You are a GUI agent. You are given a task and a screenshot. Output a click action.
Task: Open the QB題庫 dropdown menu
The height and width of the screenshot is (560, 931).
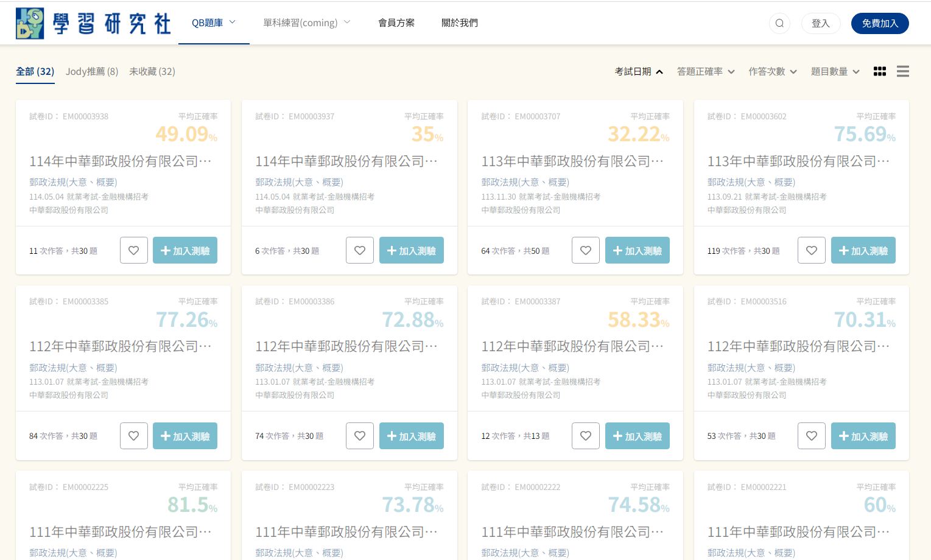click(x=213, y=23)
